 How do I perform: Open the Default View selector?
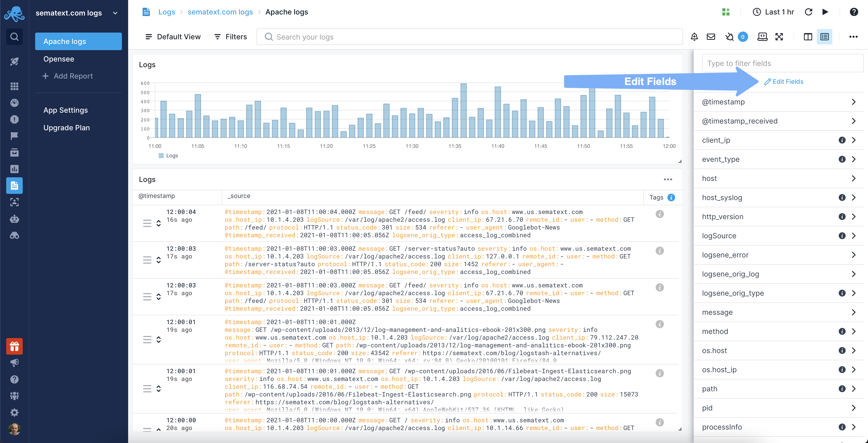pos(173,37)
